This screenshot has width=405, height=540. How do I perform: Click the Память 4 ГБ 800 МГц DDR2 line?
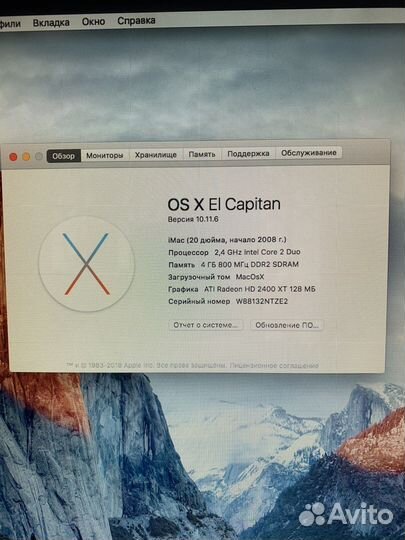click(x=233, y=264)
